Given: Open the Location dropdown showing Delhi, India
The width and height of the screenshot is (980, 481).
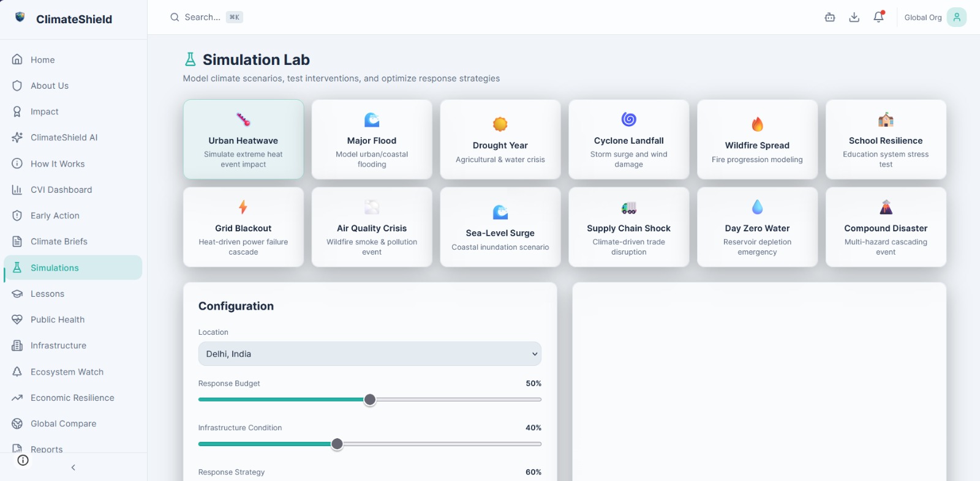Looking at the screenshot, I should (x=370, y=354).
